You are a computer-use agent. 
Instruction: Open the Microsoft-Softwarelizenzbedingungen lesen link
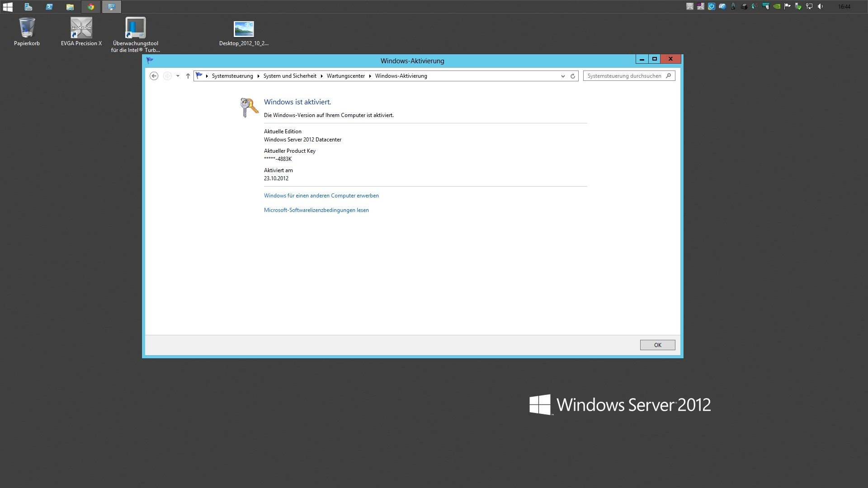316,210
